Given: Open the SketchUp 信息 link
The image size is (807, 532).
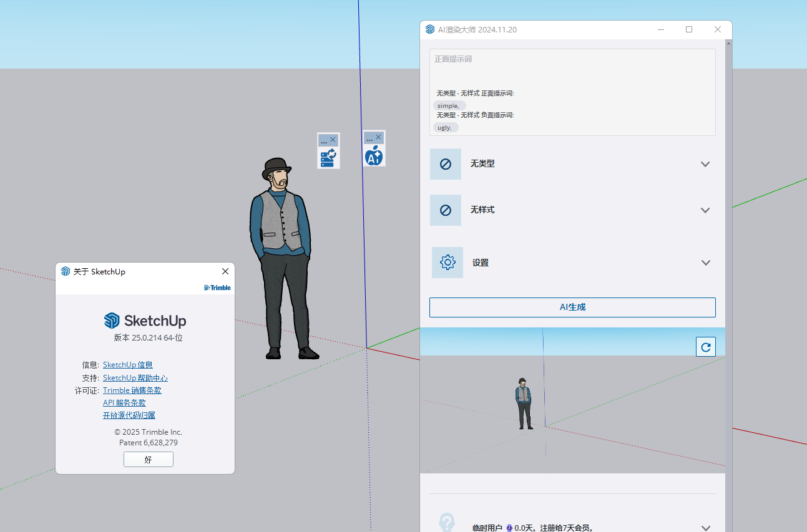Looking at the screenshot, I should pos(128,365).
